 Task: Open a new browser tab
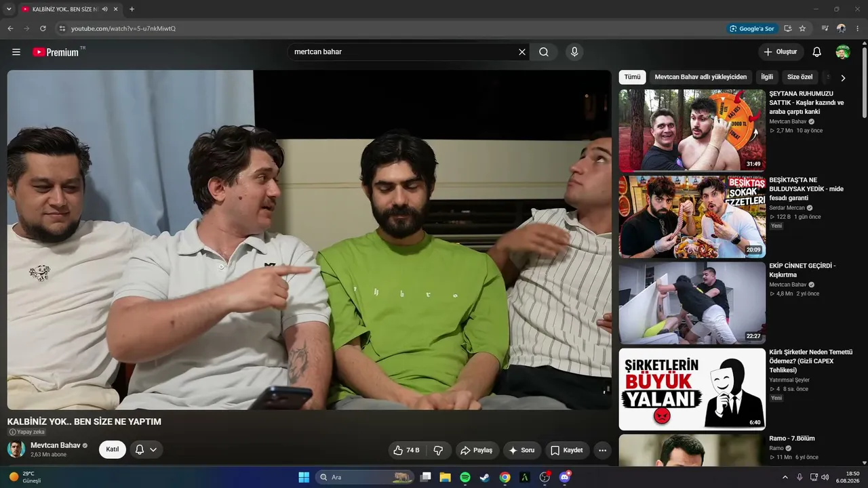[x=132, y=9]
